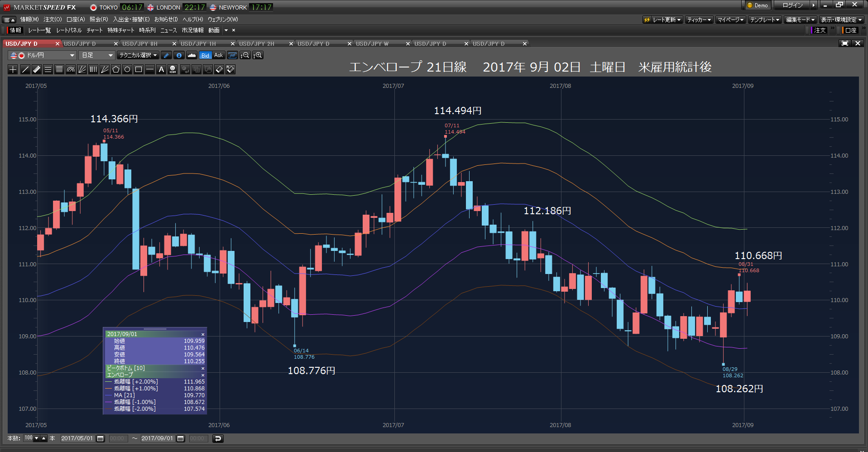Select the trend line drawing tool

25,69
